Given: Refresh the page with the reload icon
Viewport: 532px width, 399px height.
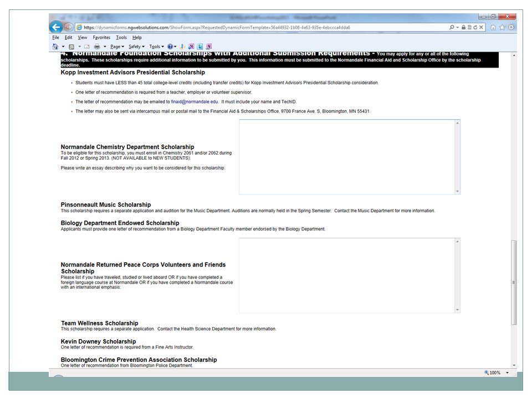Looking at the screenshot, I should [x=475, y=27].
